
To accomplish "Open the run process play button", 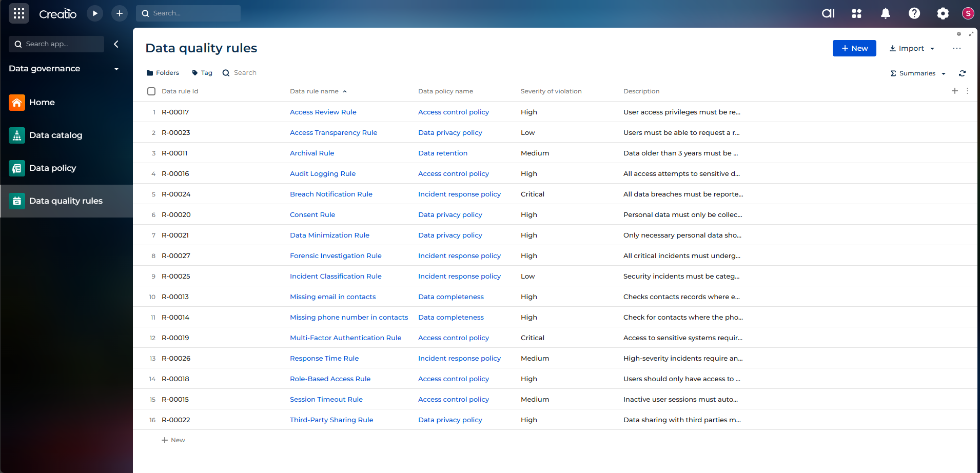I will click(x=95, y=13).
